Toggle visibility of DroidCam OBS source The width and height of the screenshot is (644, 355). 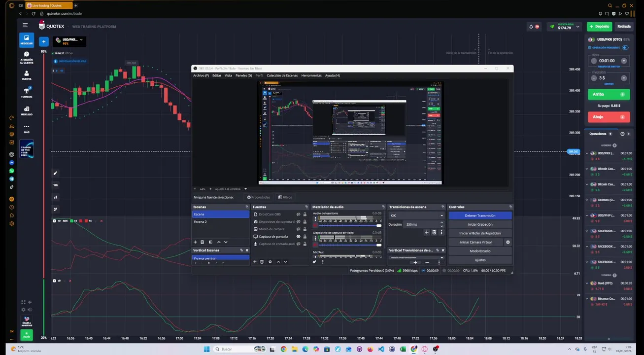pos(298,214)
